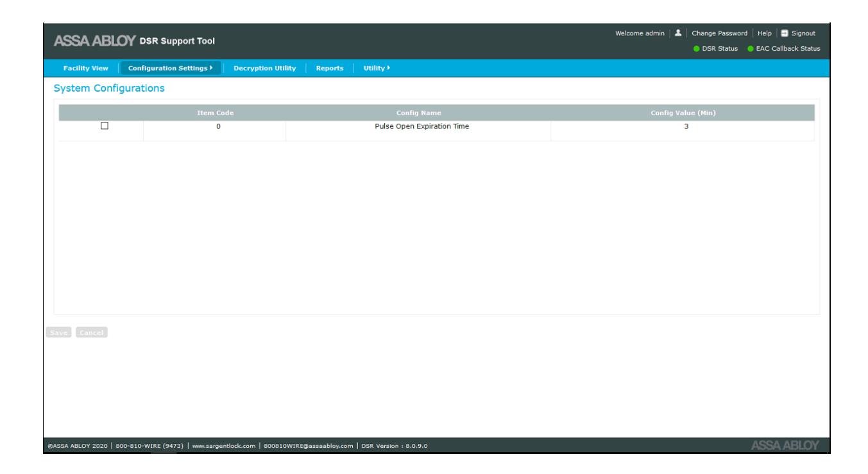Viewport: 868px width, 474px height.
Task: Click the Item Code value 0
Action: pyautogui.click(x=218, y=126)
